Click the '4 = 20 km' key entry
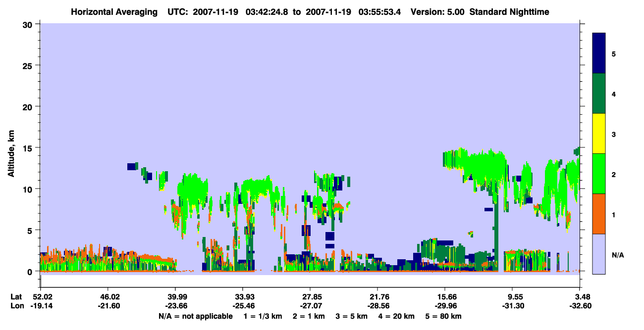Viewport: 644px width, 330px height. 395,316
